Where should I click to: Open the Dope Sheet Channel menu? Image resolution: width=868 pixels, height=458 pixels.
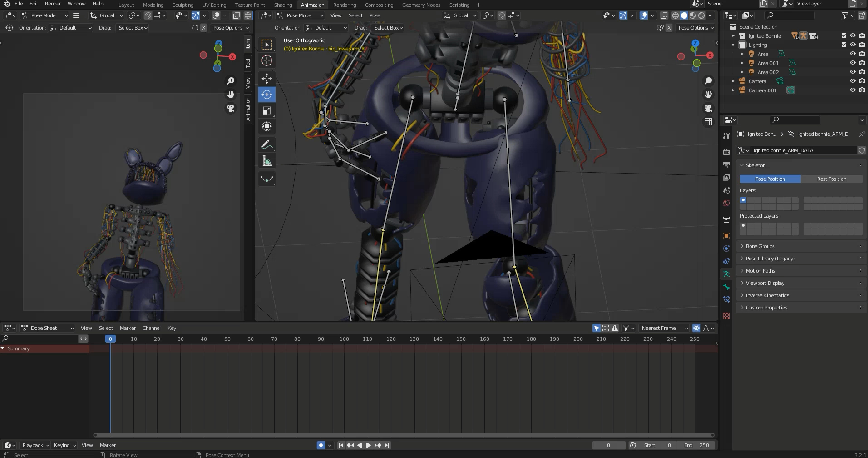[151, 328]
